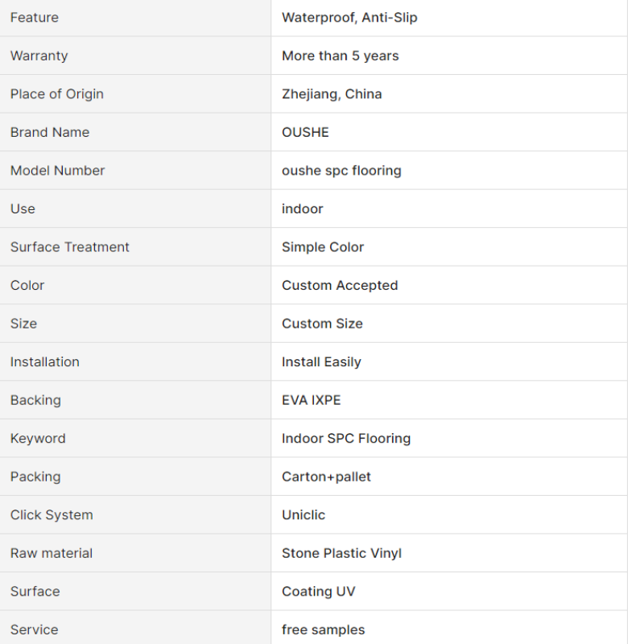Click the Install Easily value
This screenshot has width=644, height=644.
(321, 361)
